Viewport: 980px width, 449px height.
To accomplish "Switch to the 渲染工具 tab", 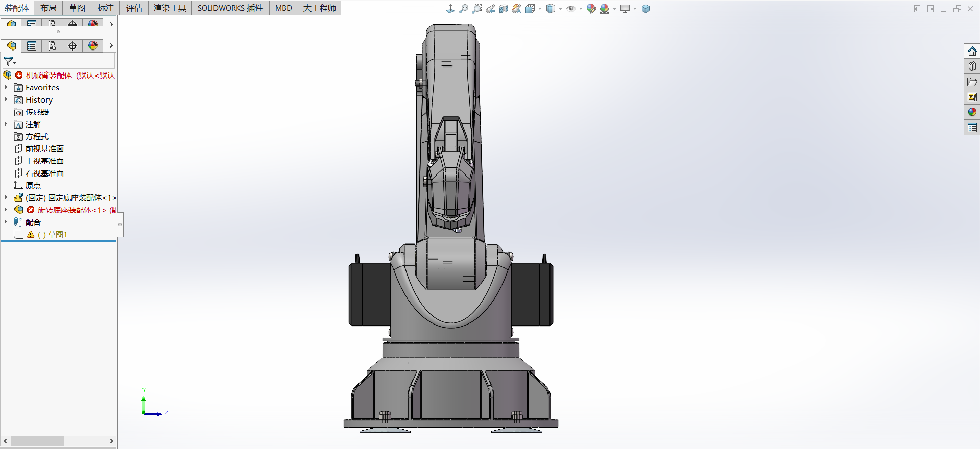I will click(x=170, y=8).
